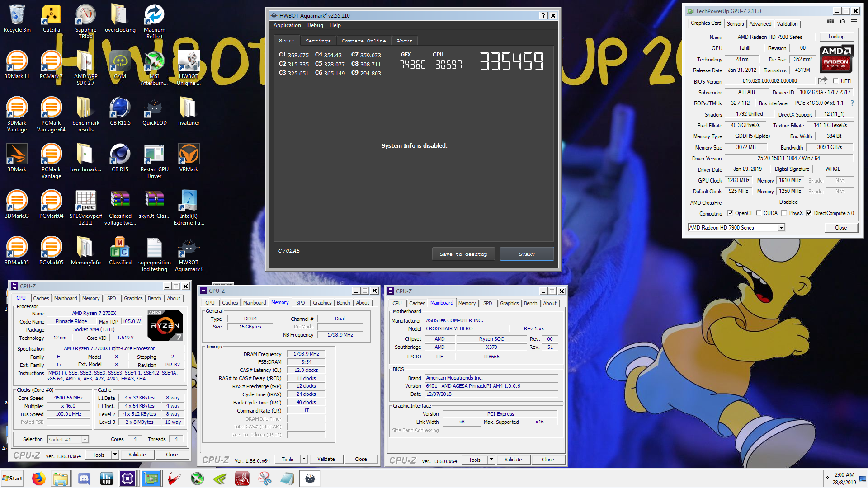Open the Snipping Tool taskbar icon
The image size is (868, 488).
[265, 478]
